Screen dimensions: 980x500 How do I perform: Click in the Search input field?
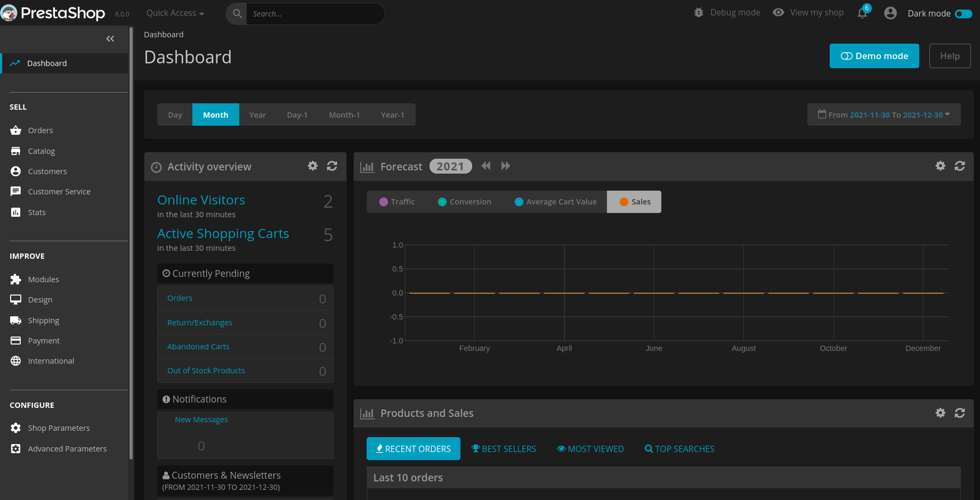coord(315,14)
